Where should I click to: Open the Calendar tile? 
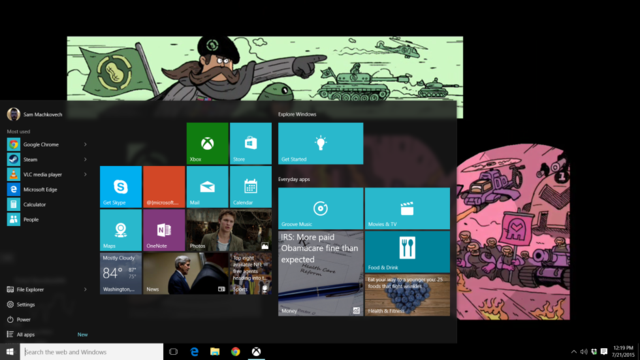tap(251, 187)
